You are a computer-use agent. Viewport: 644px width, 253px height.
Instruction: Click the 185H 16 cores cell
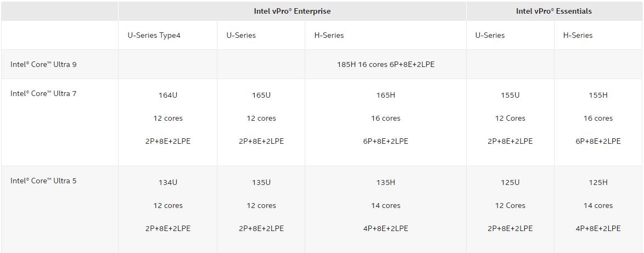coord(385,64)
